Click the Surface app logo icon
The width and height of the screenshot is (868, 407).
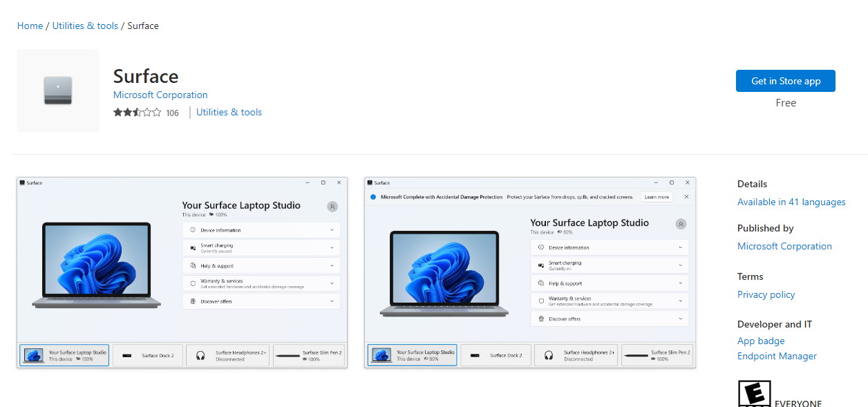click(x=58, y=91)
